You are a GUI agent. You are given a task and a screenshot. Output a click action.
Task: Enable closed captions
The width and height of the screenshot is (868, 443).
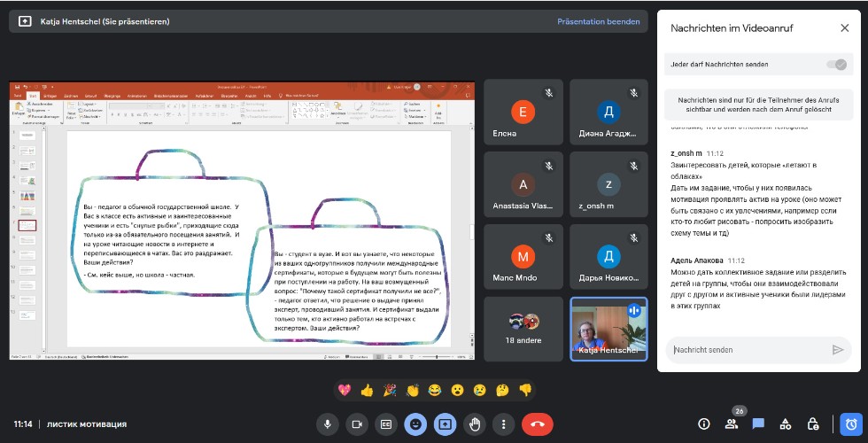pyautogui.click(x=386, y=424)
